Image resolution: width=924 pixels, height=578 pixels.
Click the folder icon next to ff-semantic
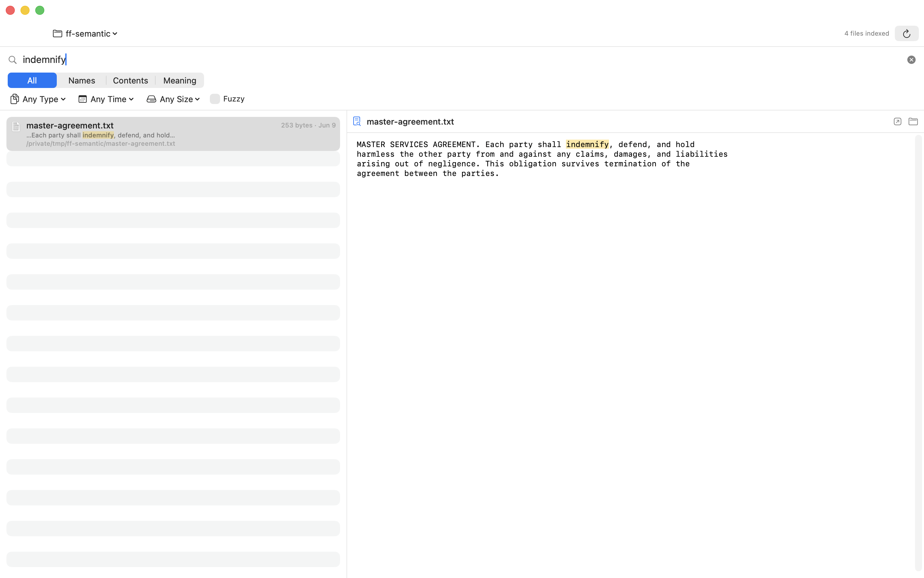(x=58, y=34)
